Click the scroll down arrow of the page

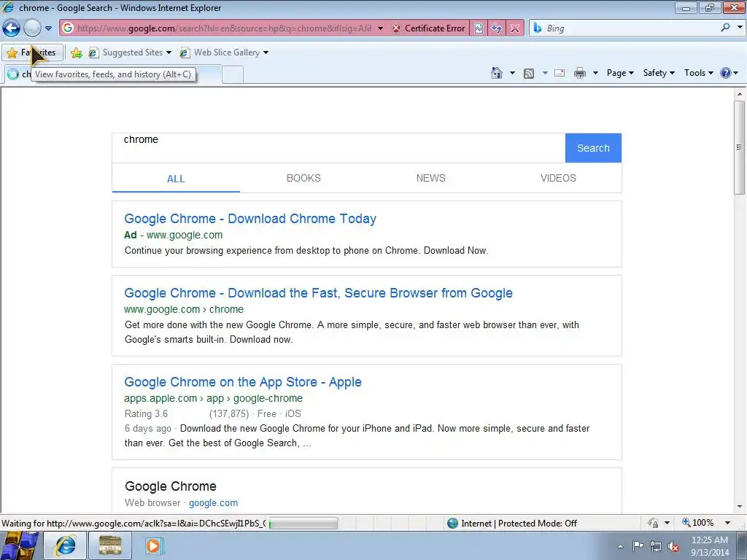(x=739, y=507)
